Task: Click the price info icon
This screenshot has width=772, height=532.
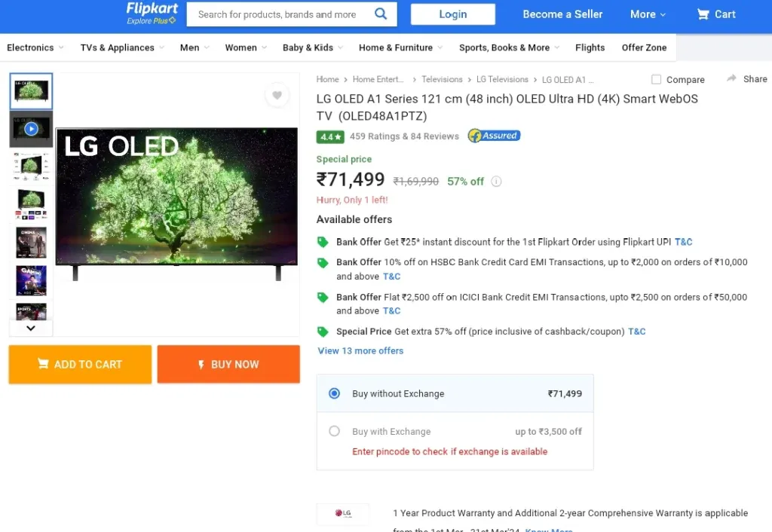Action: coord(496,182)
